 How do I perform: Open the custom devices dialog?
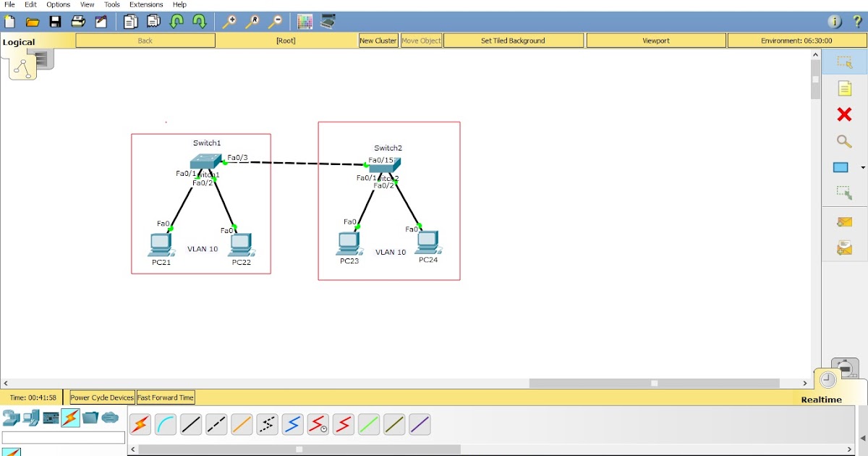click(328, 22)
